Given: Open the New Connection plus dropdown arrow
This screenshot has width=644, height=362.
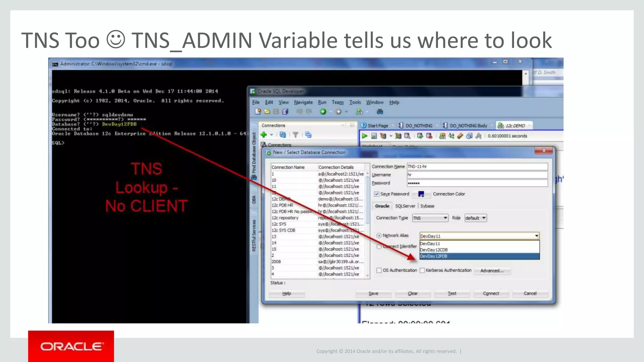Looking at the screenshot, I should click(x=271, y=135).
